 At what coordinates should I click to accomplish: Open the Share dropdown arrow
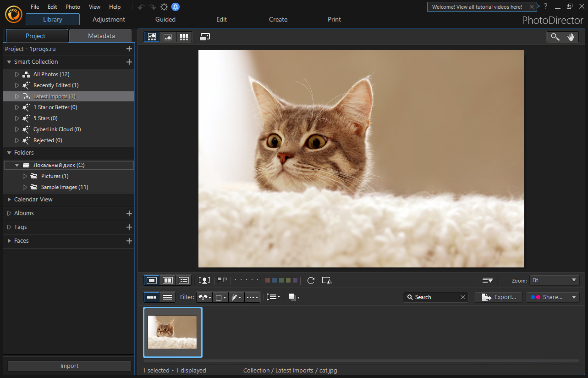pos(574,297)
